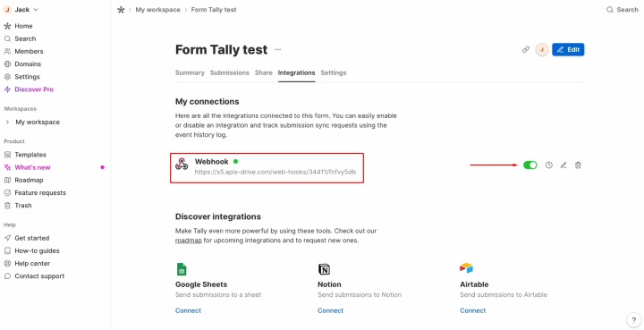Click the Members people icon
This screenshot has height=330, width=644.
[7, 51]
